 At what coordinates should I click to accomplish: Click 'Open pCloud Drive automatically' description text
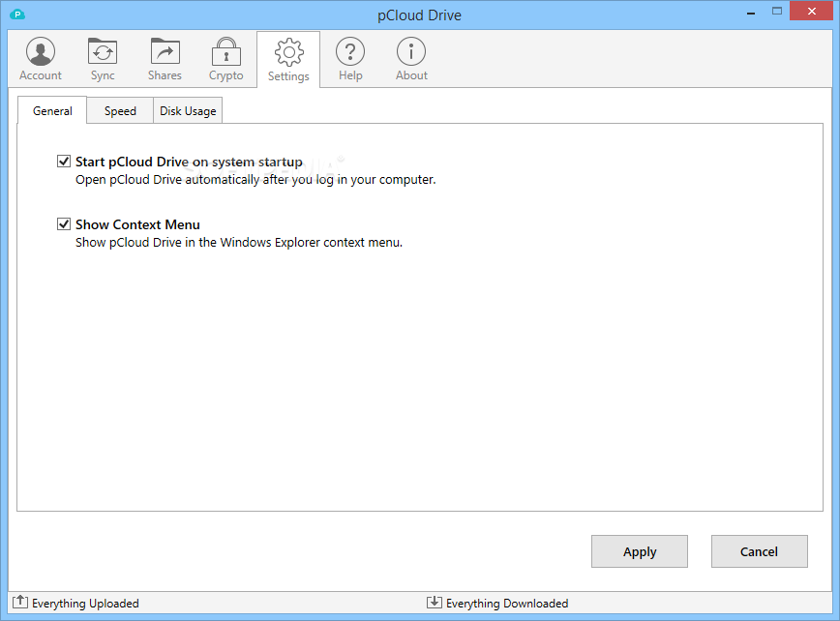pyautogui.click(x=255, y=180)
